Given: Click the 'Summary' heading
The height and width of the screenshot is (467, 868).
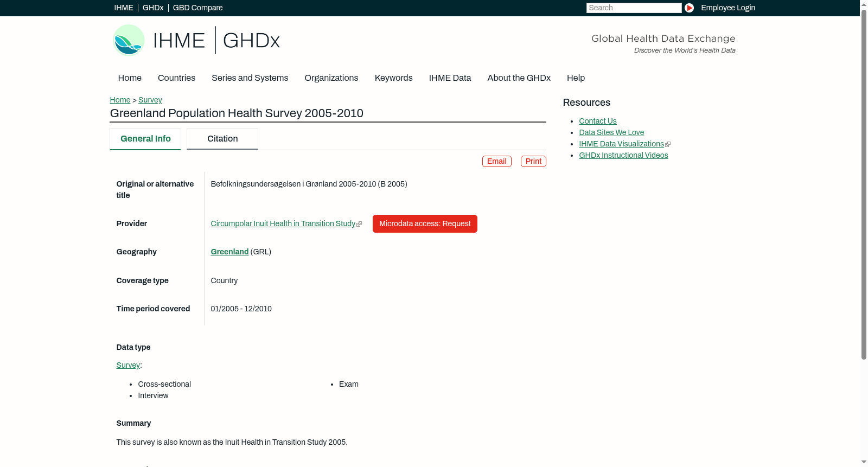Looking at the screenshot, I should click(x=133, y=424).
